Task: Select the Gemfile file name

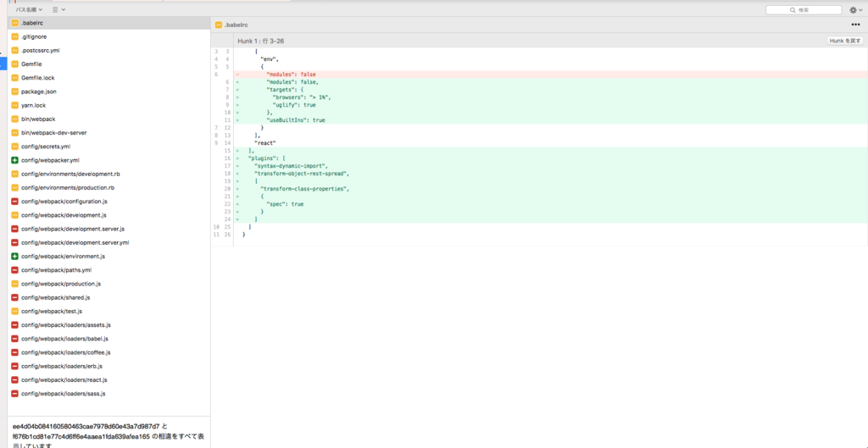Action: [x=31, y=64]
